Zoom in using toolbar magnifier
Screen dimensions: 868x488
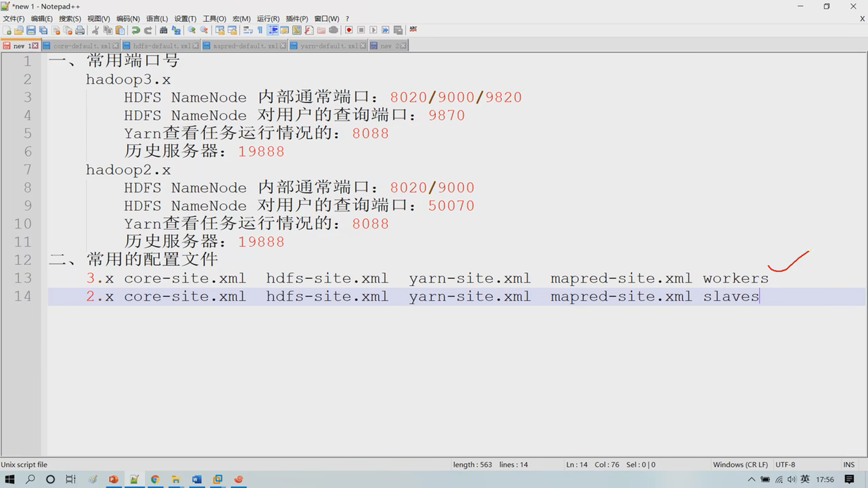click(192, 30)
